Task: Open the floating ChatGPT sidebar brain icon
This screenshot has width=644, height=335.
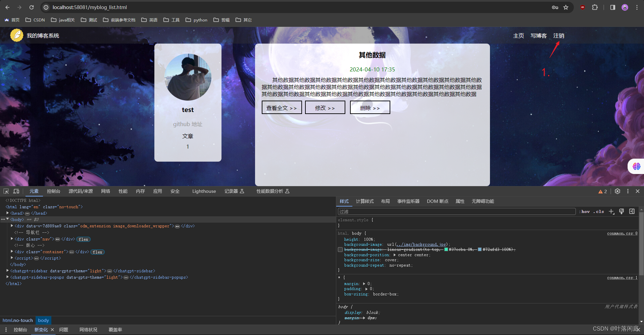Action: pos(636,166)
